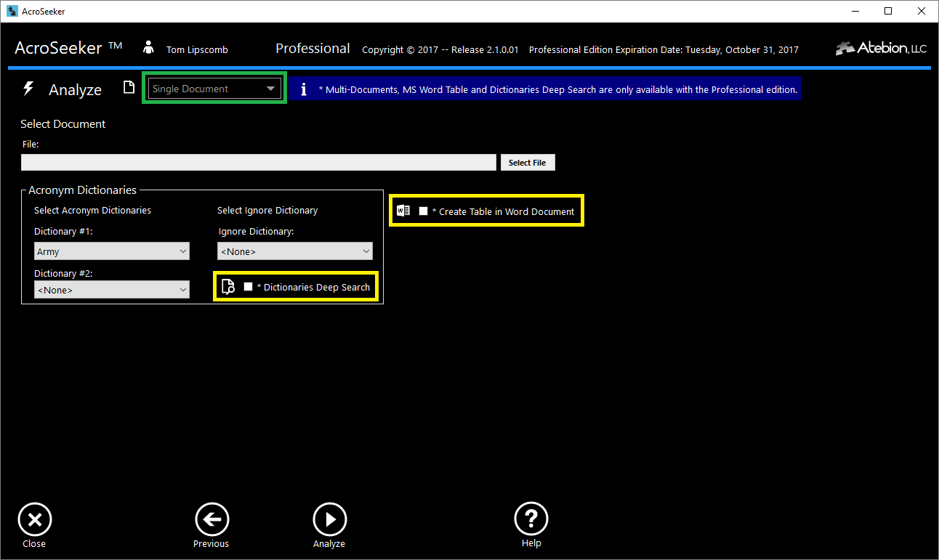This screenshot has width=939, height=560.
Task: Click the info icon in blue banner
Action: (x=304, y=89)
